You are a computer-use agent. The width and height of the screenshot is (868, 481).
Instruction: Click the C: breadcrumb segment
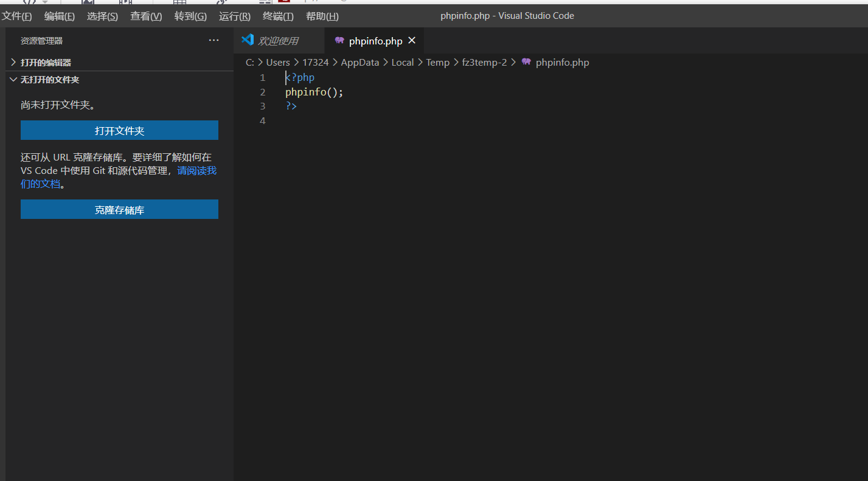pos(250,62)
